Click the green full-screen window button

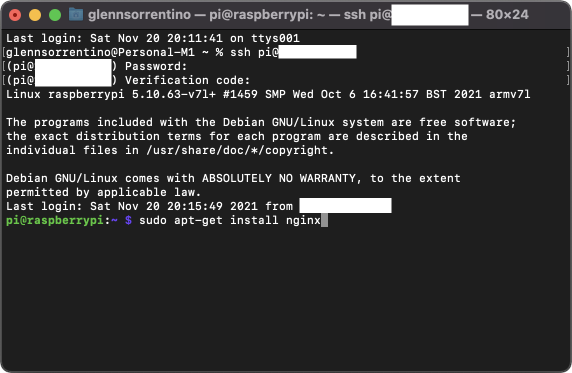coord(55,15)
